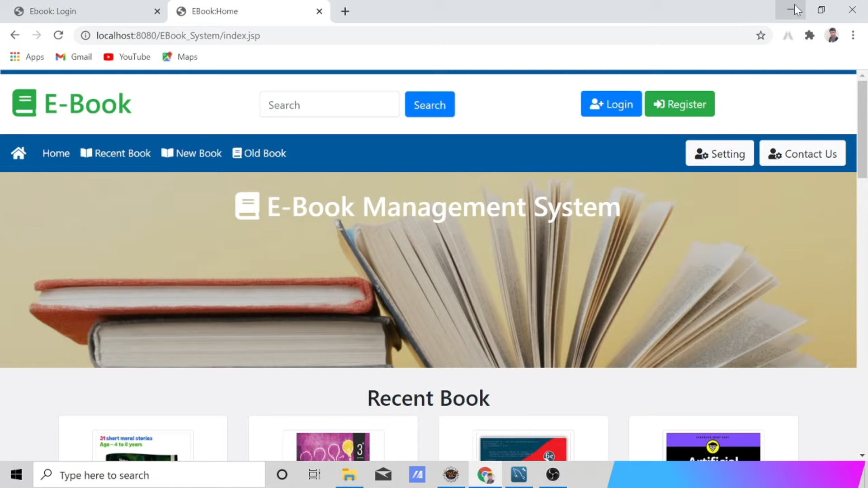The height and width of the screenshot is (488, 868).
Task: Open the browser extensions puzzle icon
Action: click(x=810, y=35)
